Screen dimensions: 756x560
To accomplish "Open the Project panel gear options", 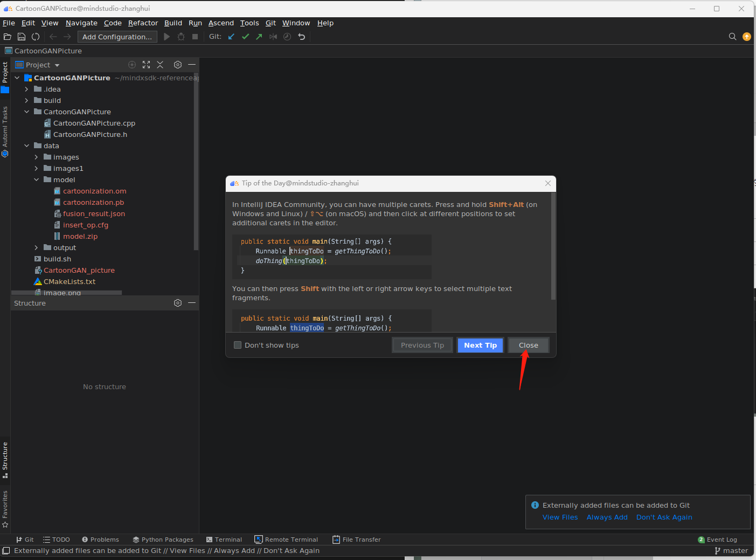I will tap(178, 65).
